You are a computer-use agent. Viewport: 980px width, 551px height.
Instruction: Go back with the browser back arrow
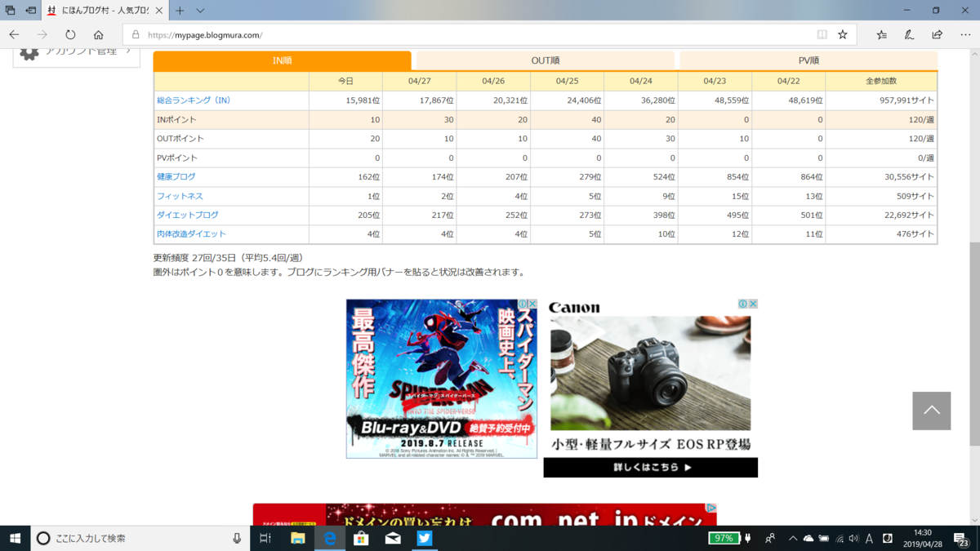(14, 35)
